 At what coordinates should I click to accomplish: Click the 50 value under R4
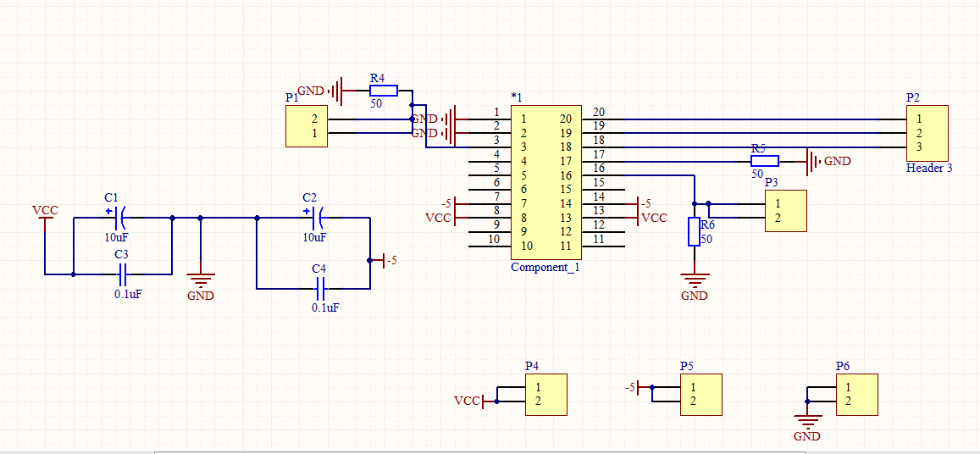376,104
